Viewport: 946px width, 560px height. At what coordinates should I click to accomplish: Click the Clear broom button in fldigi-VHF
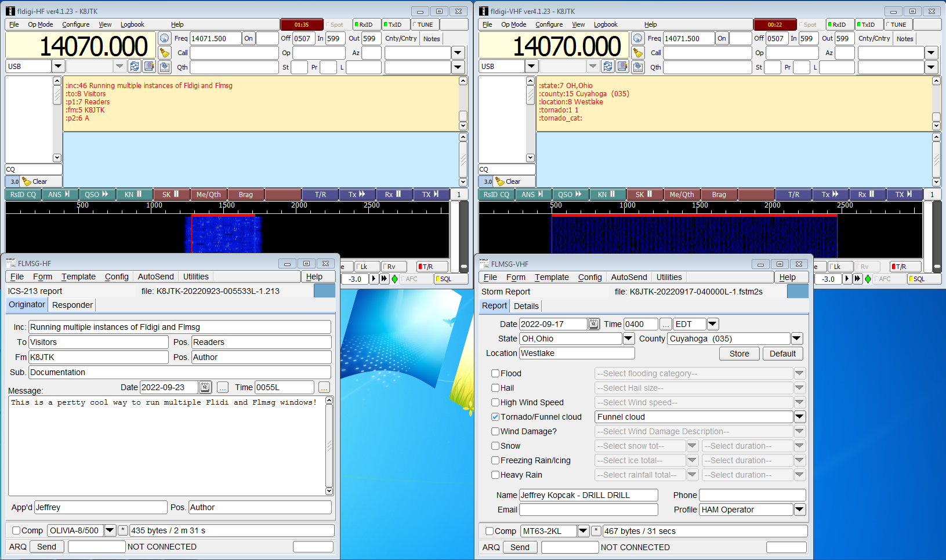514,181
